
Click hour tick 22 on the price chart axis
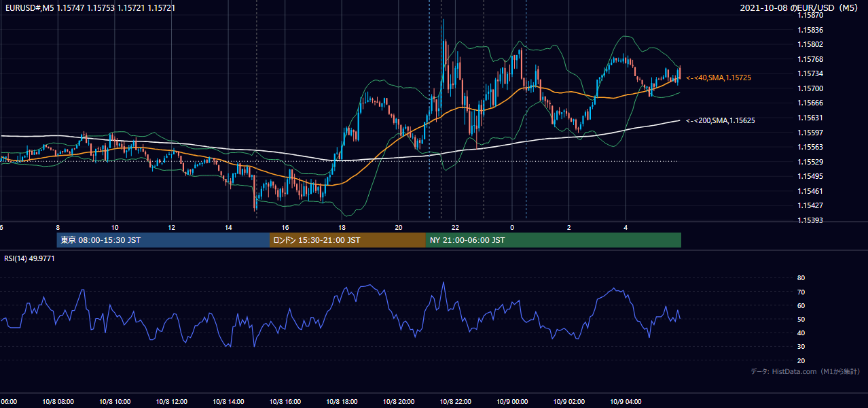click(x=455, y=227)
